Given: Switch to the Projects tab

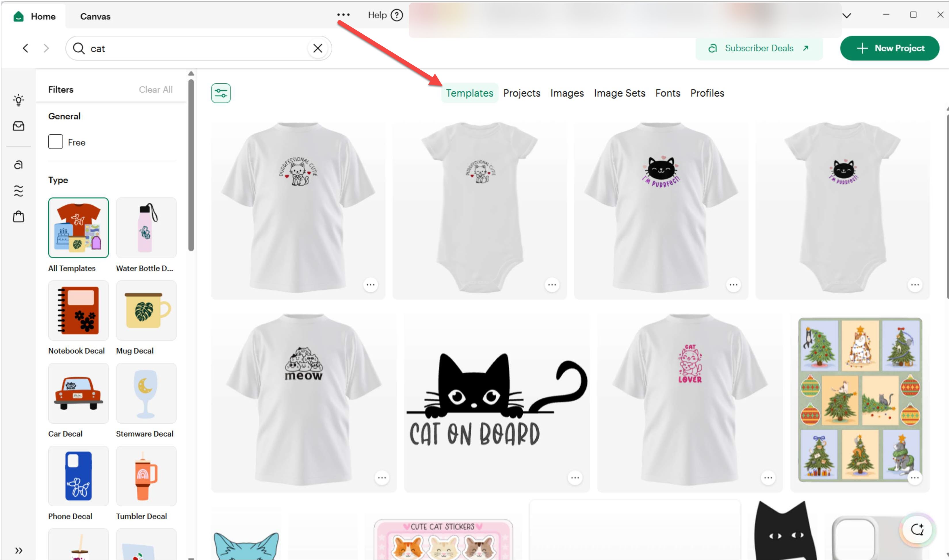Looking at the screenshot, I should pyautogui.click(x=522, y=93).
